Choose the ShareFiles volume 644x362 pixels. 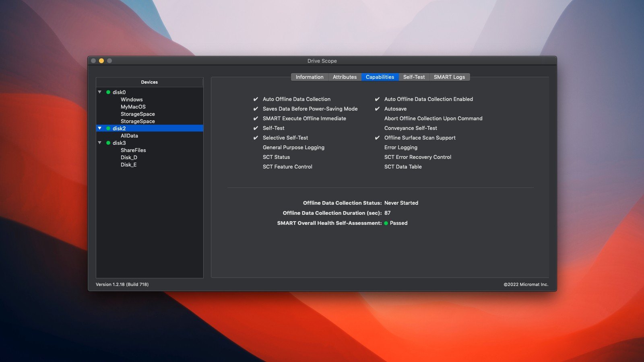133,150
